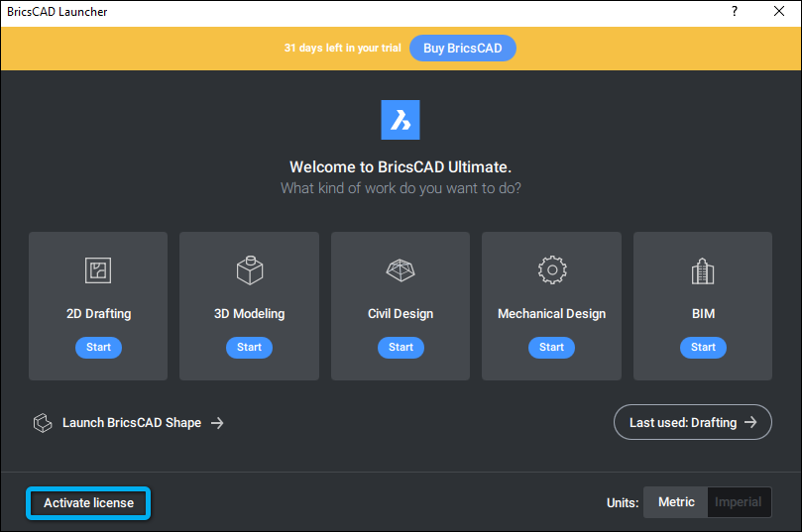Click the Civil Design mesh icon
This screenshot has height=532, width=802.
401,270
